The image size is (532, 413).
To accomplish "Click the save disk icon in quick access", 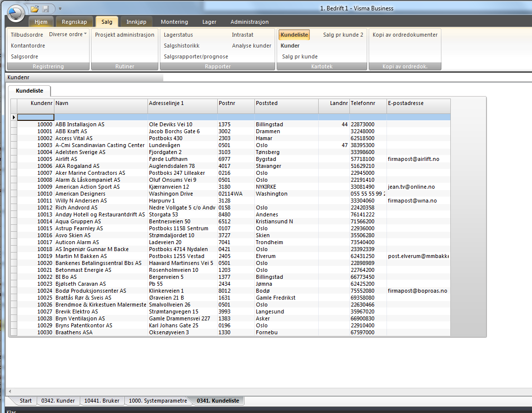I will point(46,9).
